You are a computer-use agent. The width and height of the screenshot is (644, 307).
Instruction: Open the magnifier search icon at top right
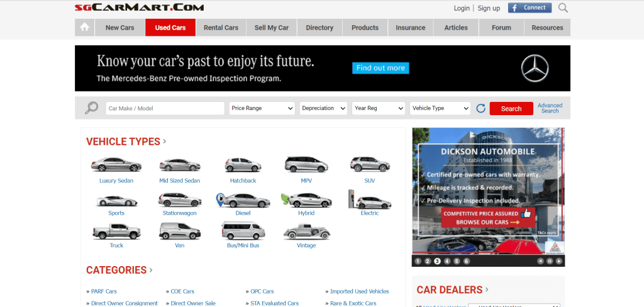563,8
